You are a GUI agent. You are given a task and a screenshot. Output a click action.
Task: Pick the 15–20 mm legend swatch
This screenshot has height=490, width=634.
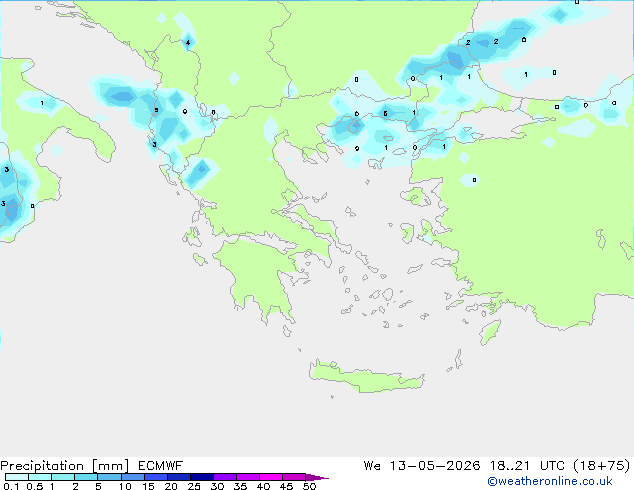pos(156,477)
